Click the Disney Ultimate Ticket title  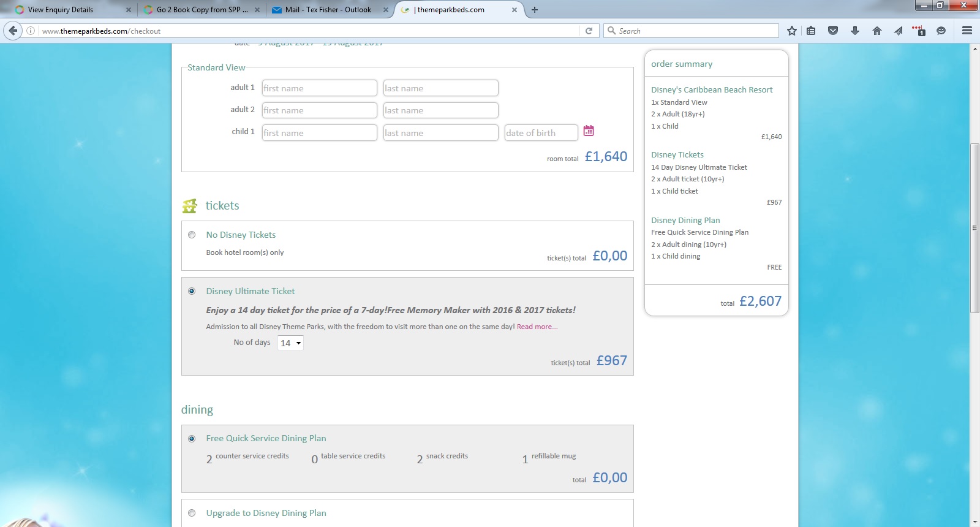251,291
